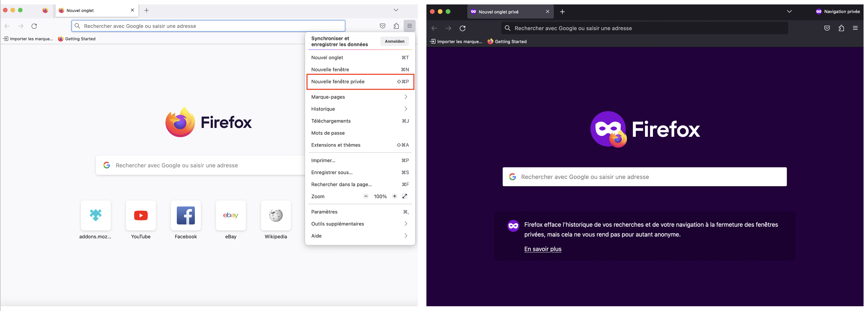
Task: Expand Marque-pages submenu
Action: [360, 97]
